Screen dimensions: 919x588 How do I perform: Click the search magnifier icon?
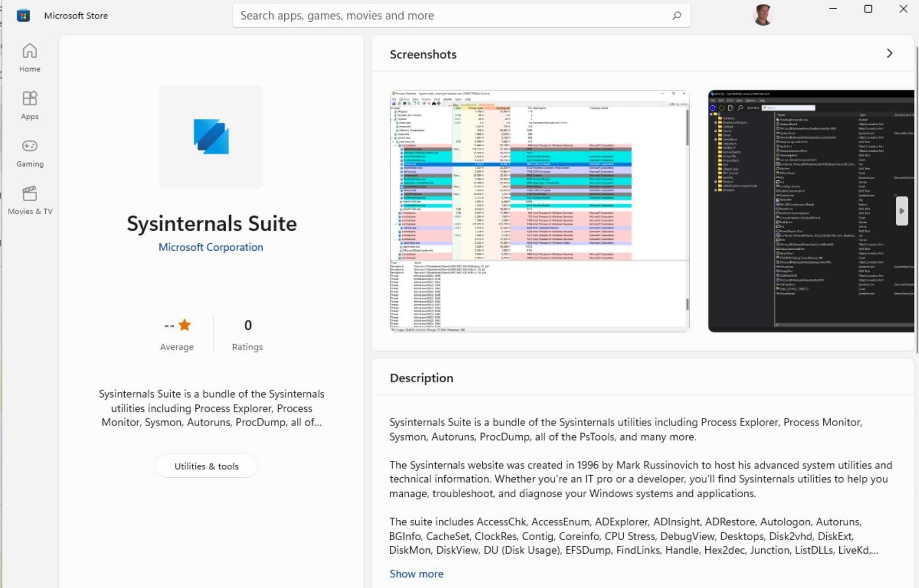tap(676, 15)
